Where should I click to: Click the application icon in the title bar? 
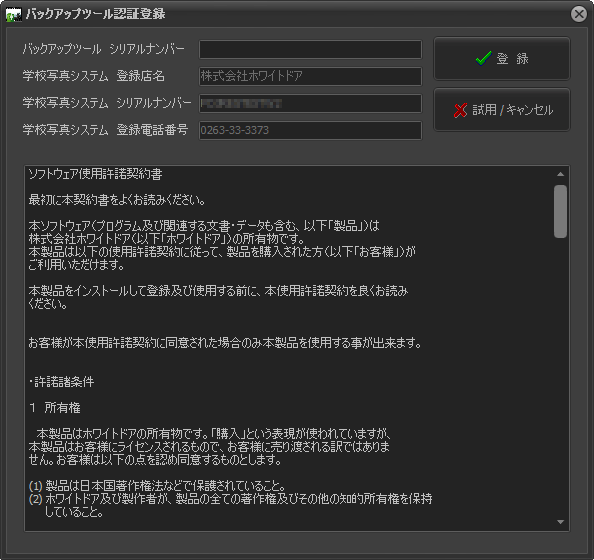tap(14, 15)
